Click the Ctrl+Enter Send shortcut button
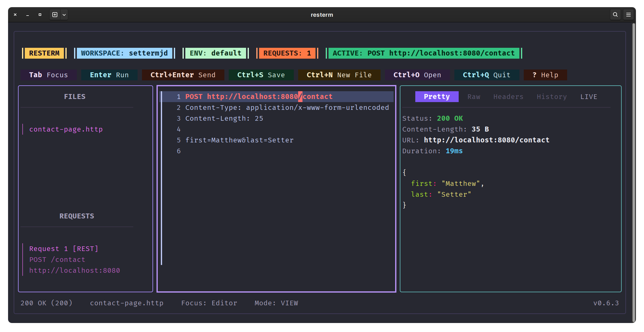 coord(183,75)
